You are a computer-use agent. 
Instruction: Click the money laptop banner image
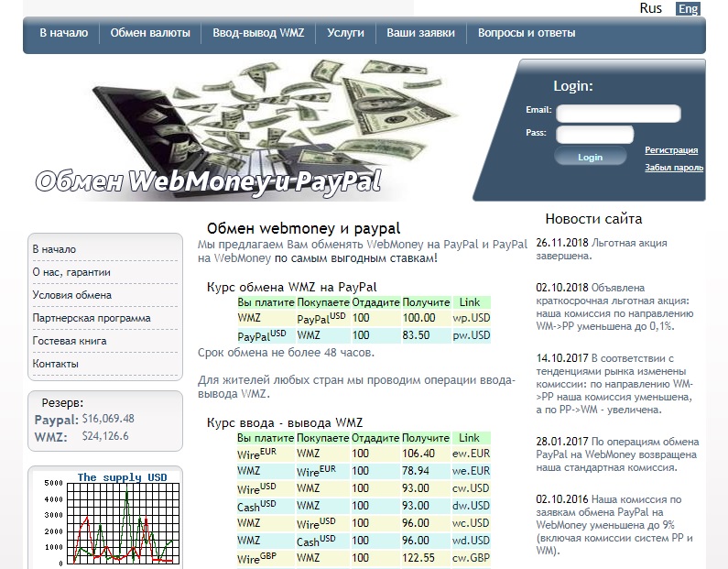point(245,130)
